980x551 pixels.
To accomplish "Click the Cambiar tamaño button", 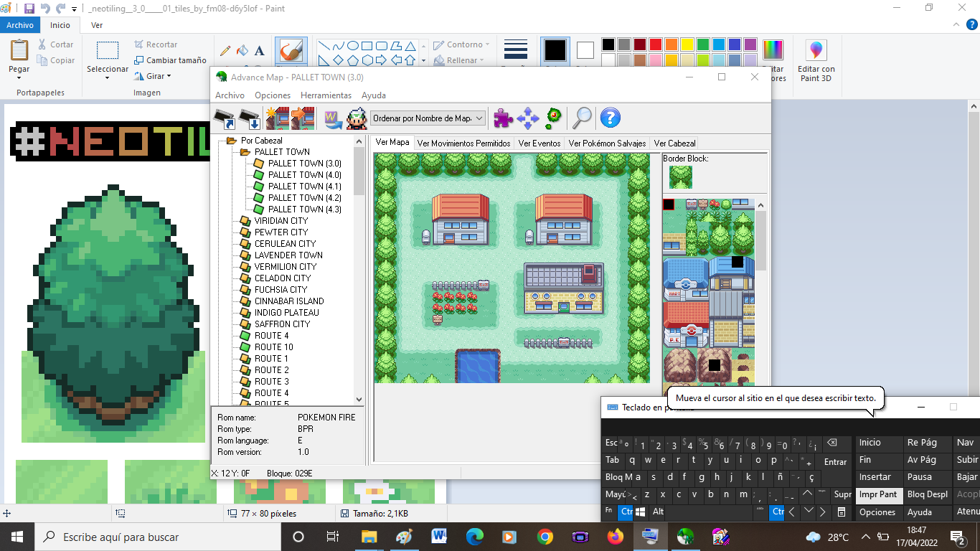I will point(171,60).
